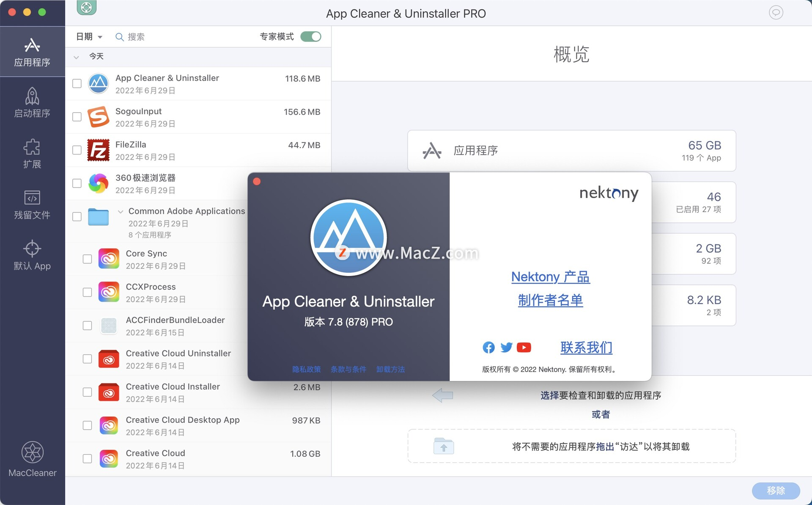Check the Core Sync checkbox
The width and height of the screenshot is (812, 505).
[x=87, y=259]
